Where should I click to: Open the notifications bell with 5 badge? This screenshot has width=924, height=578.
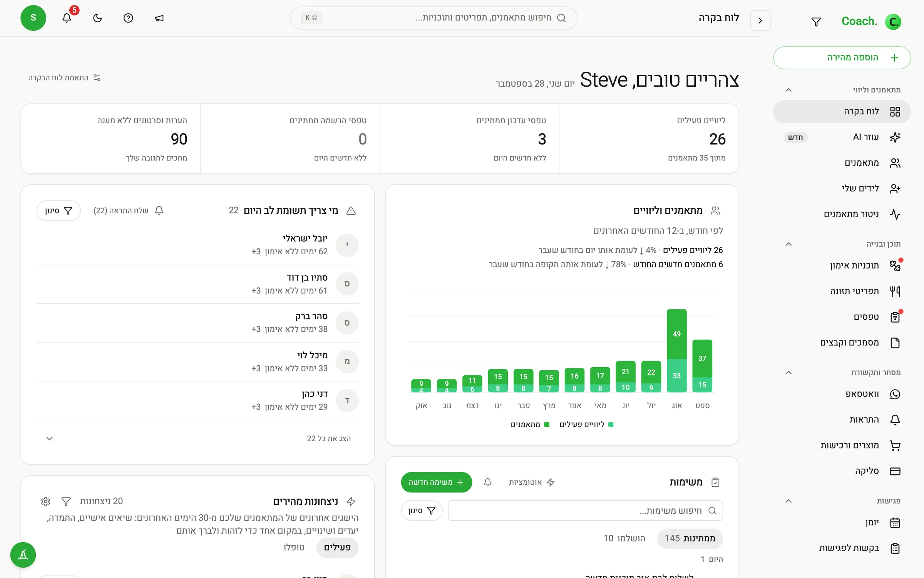click(67, 18)
